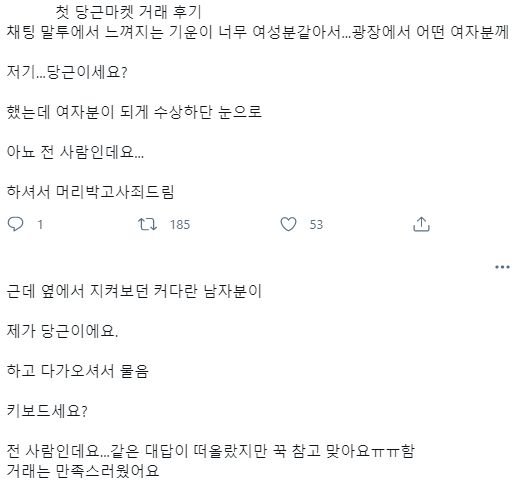Click the line 하고 다가오셔서 물음

[x=77, y=371]
